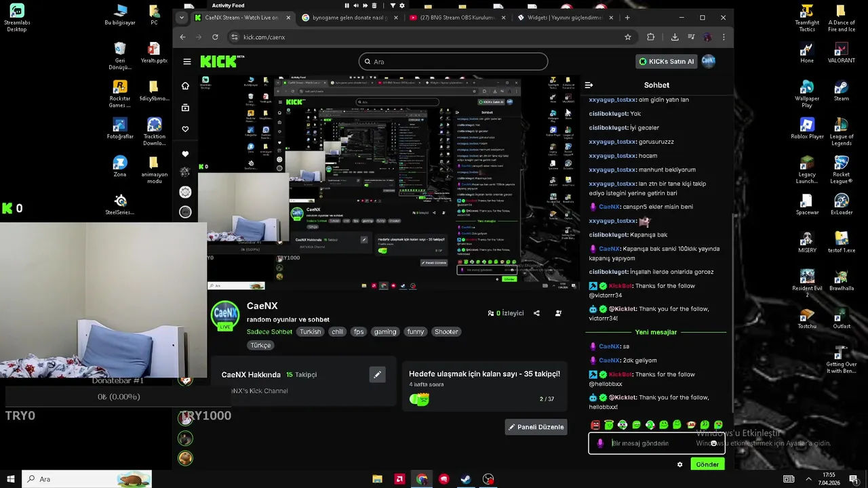Viewport: 868px width, 488px height.
Task: Bookmark this page with the star icon
Action: point(628,37)
